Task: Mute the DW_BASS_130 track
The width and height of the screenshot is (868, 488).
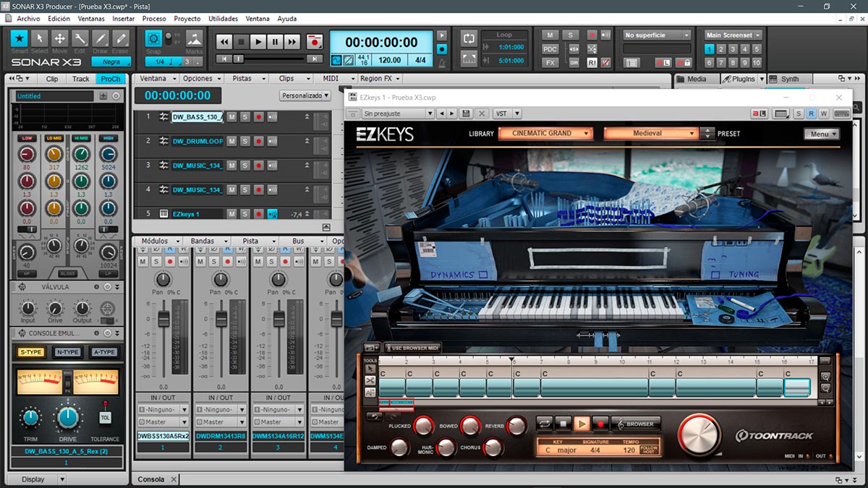Action: coord(231,116)
